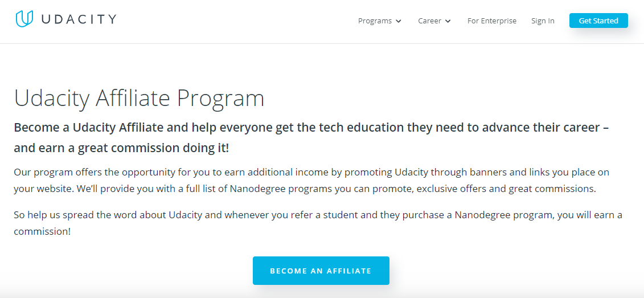The width and height of the screenshot is (644, 298).
Task: Click the final word 'commission!' of the last paragraph
Action: pos(42,232)
